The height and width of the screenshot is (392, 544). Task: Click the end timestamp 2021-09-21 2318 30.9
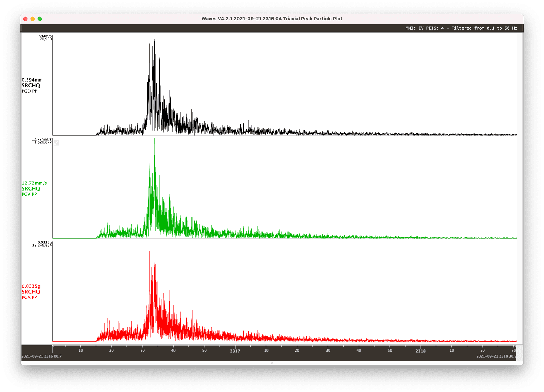click(x=496, y=356)
